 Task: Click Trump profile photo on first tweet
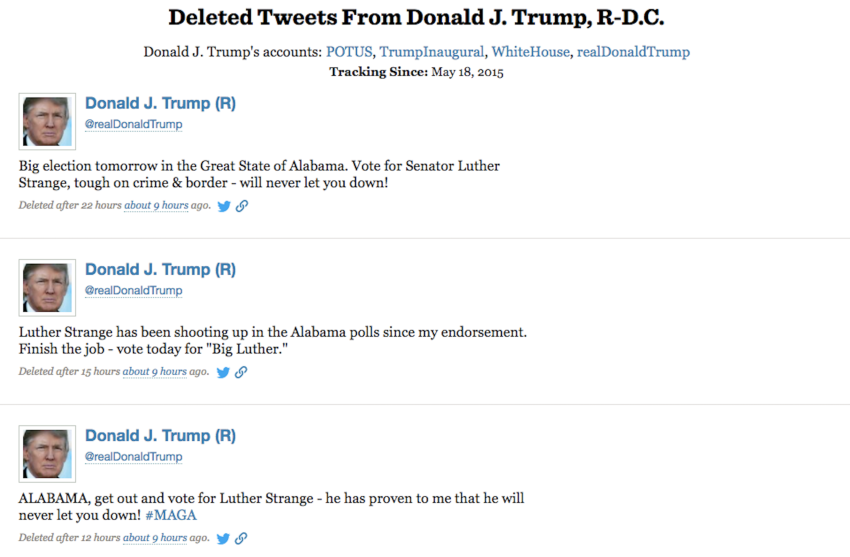(47, 122)
